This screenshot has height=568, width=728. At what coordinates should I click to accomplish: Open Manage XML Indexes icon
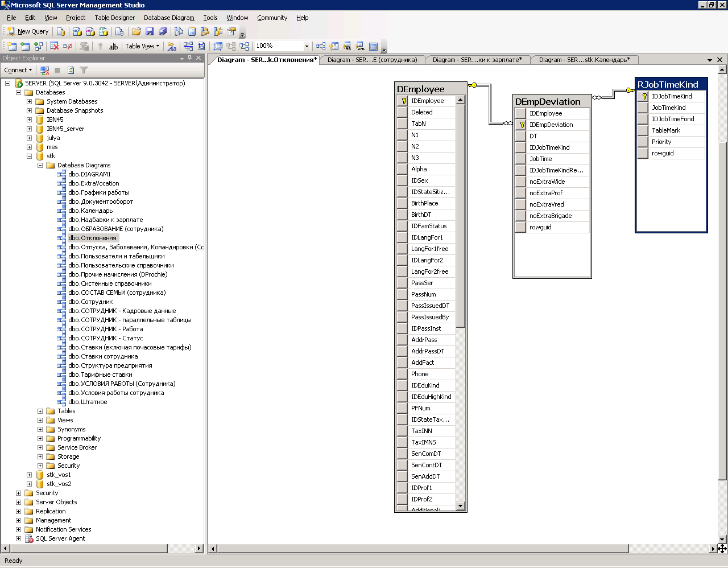coord(360,46)
